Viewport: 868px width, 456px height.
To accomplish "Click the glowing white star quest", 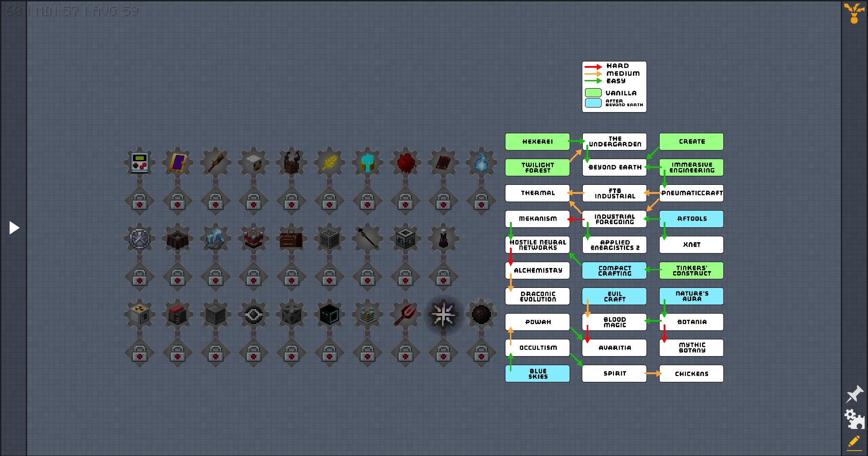I will tap(443, 315).
